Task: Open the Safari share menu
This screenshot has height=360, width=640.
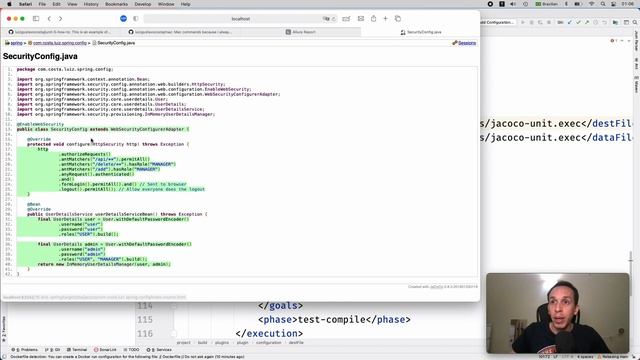Action: [373, 18]
